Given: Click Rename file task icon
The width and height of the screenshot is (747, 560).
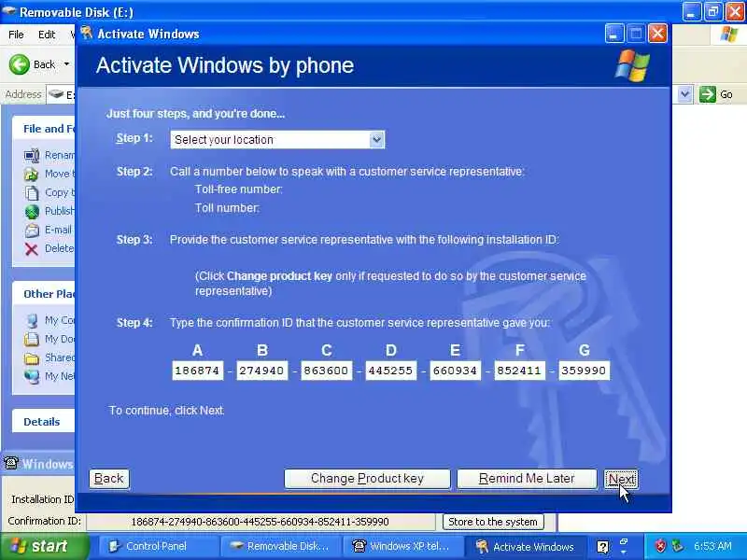Looking at the screenshot, I should pos(32,155).
